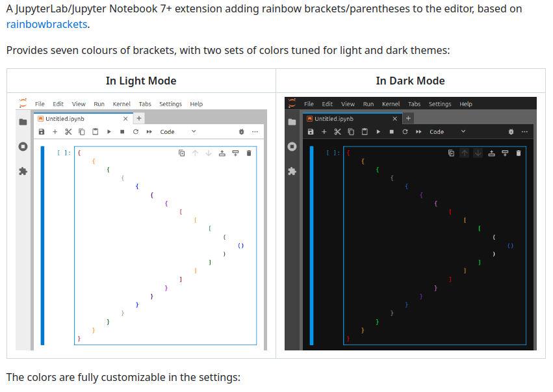Image resolution: width=553 pixels, height=392 pixels.
Task: Open Kernel menu in dark mode screenshot
Action: (391, 104)
